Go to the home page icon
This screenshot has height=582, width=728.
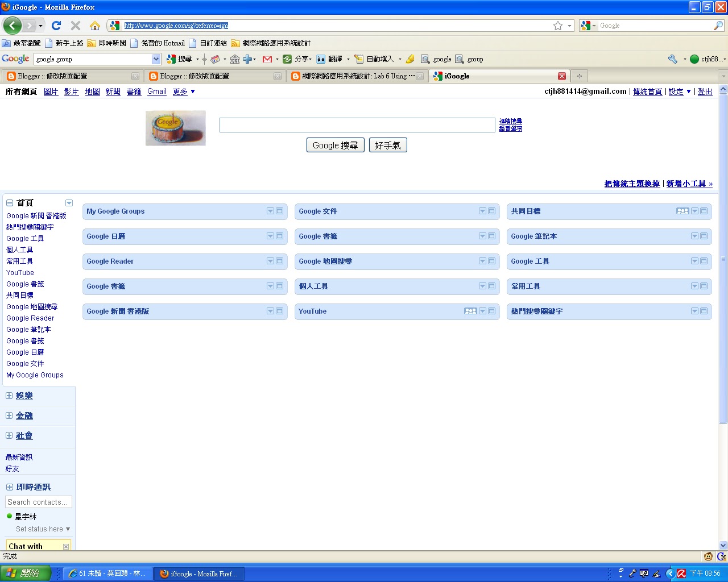[95, 26]
